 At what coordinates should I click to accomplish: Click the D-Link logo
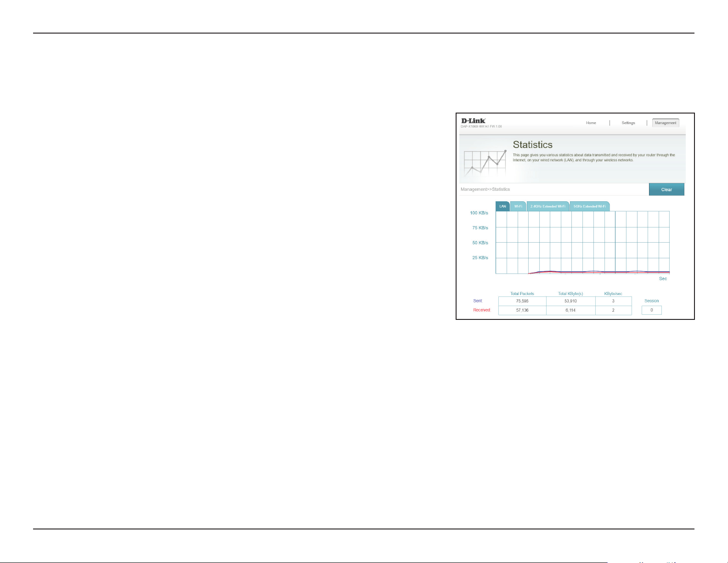473,121
